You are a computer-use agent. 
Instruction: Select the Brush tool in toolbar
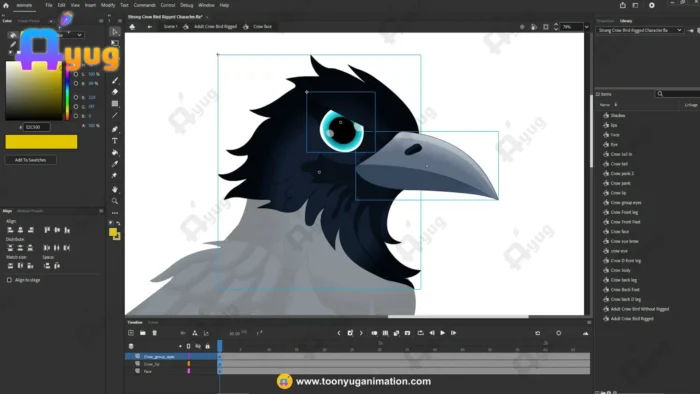click(x=115, y=80)
